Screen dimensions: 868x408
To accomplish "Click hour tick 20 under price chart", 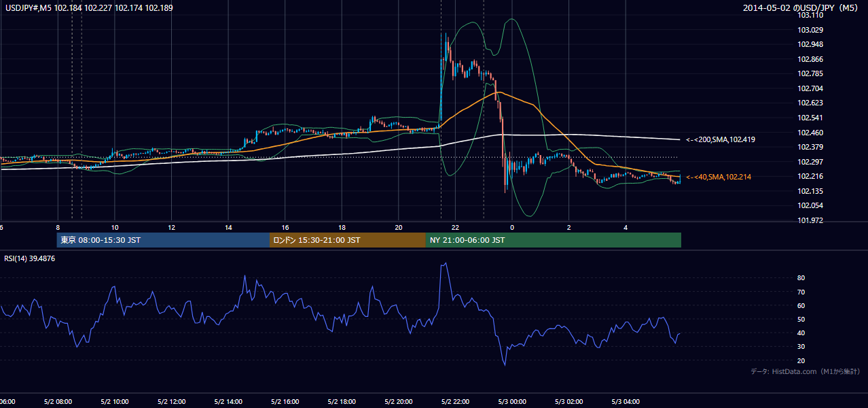I will click(399, 227).
